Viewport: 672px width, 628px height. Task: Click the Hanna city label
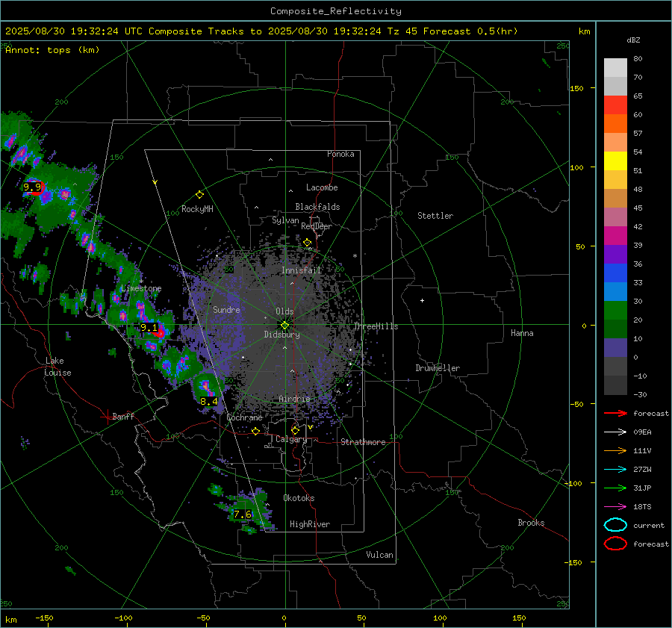(522, 333)
